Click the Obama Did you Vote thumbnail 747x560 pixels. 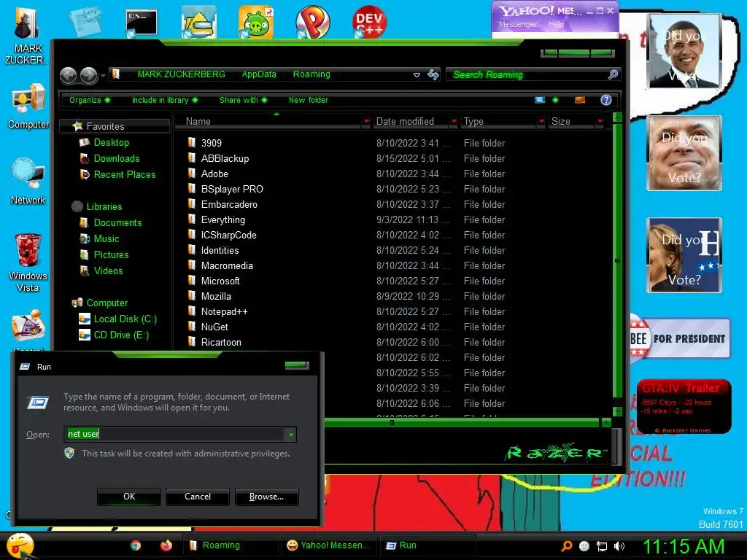click(x=684, y=51)
